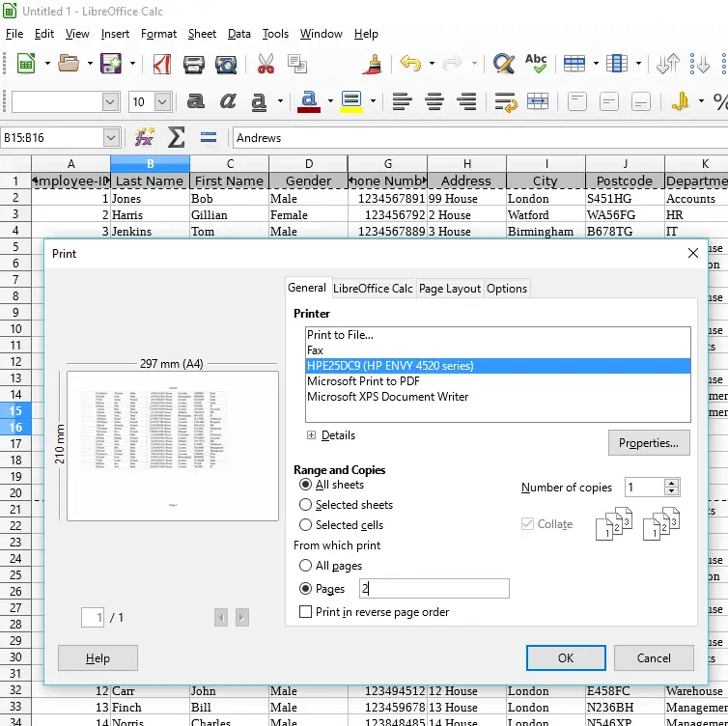Click Align Left icon
This screenshot has width=728, height=726.
tap(402, 101)
